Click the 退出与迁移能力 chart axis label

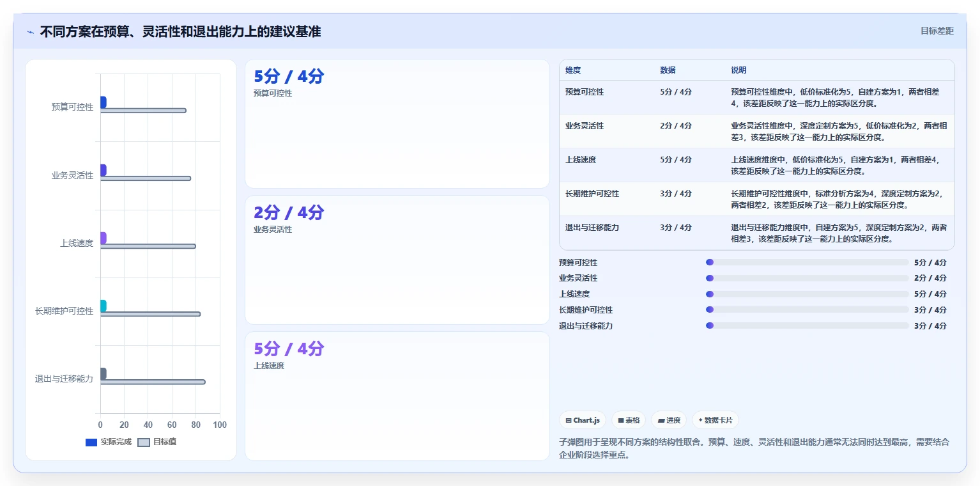[x=65, y=379]
